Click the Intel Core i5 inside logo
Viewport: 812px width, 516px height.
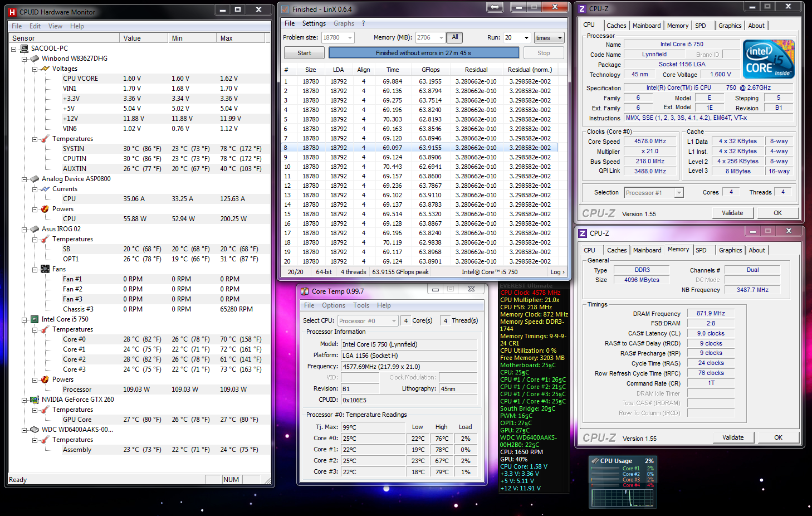point(769,59)
